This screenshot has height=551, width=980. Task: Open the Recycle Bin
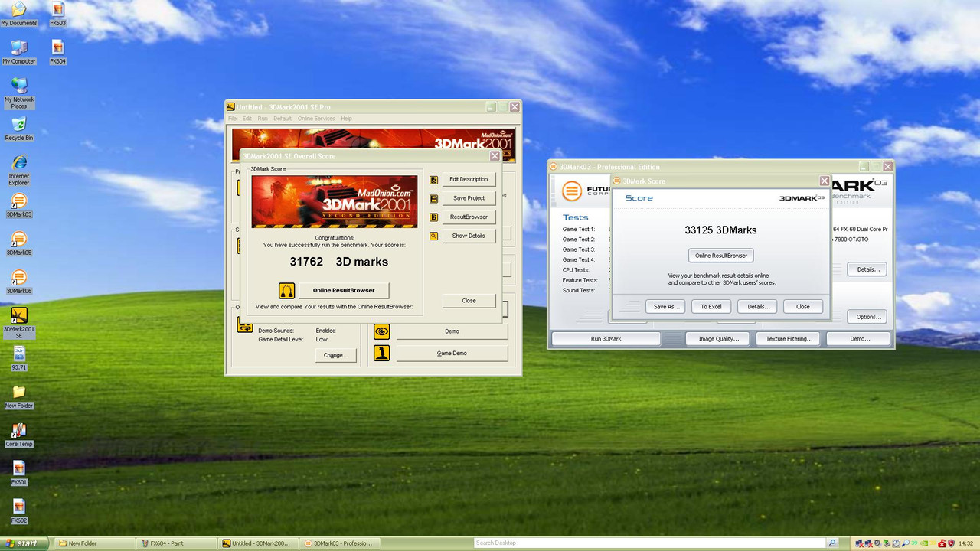click(x=19, y=129)
